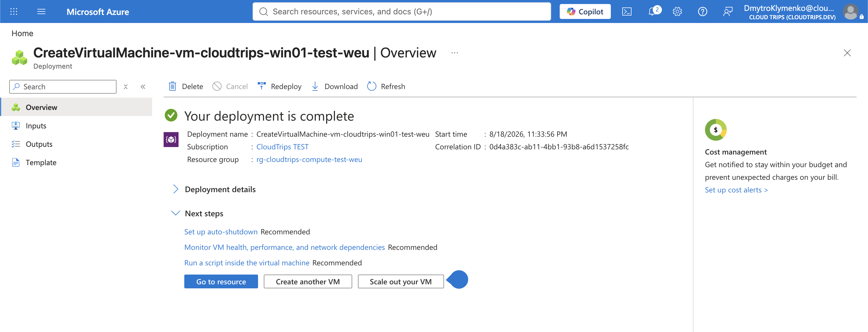This screenshot has height=332, width=868.
Task: Launch Cloud Shell from the header
Action: [627, 12]
